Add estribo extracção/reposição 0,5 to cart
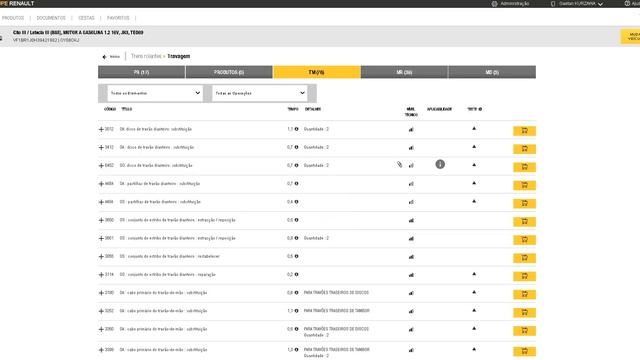The height and width of the screenshot is (360, 640). click(524, 222)
